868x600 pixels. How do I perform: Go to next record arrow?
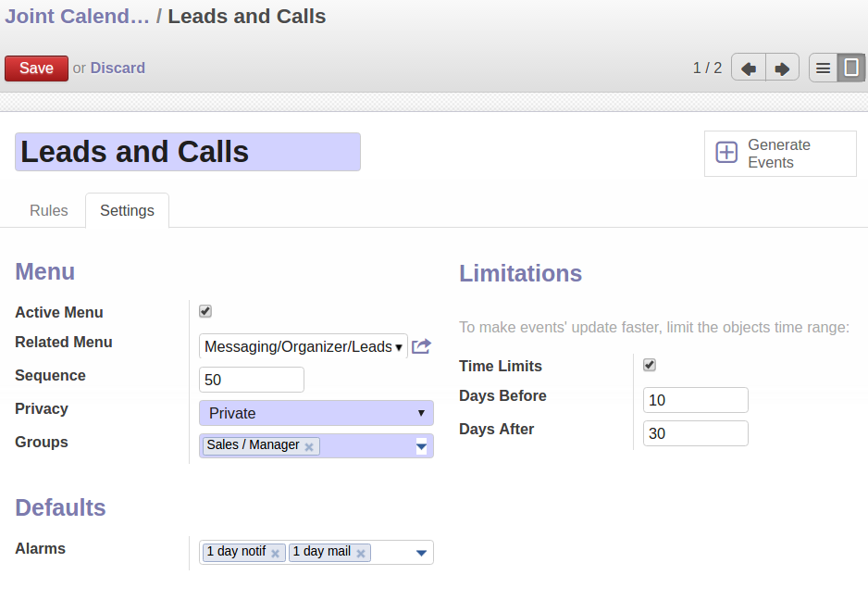coord(782,69)
